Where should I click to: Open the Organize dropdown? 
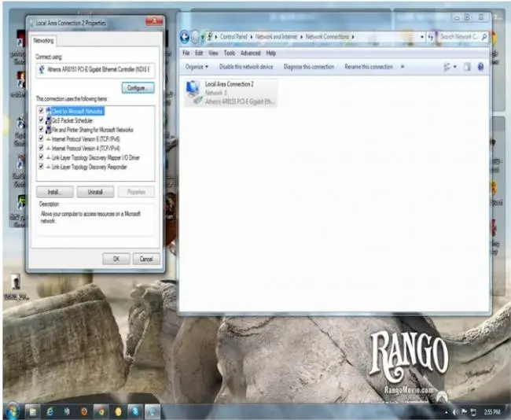(197, 67)
